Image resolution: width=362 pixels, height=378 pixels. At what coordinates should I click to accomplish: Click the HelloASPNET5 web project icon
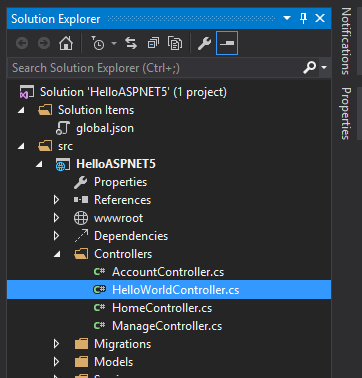pyautogui.click(x=63, y=164)
